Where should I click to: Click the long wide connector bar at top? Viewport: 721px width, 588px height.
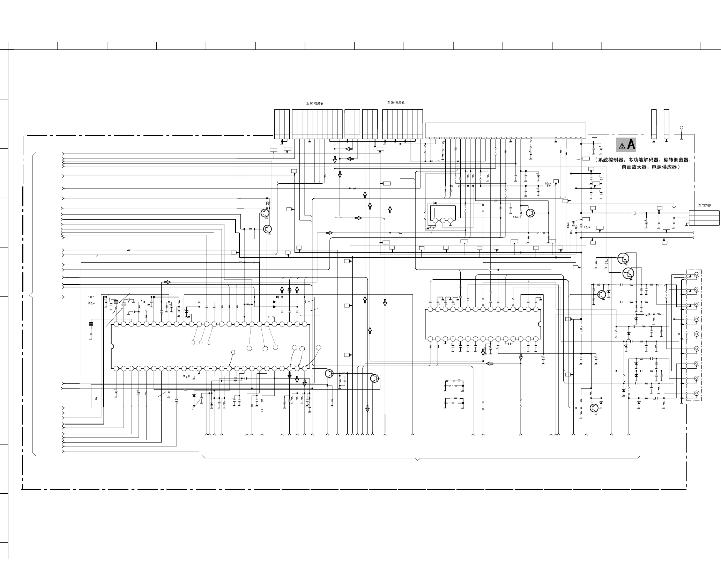pos(505,130)
